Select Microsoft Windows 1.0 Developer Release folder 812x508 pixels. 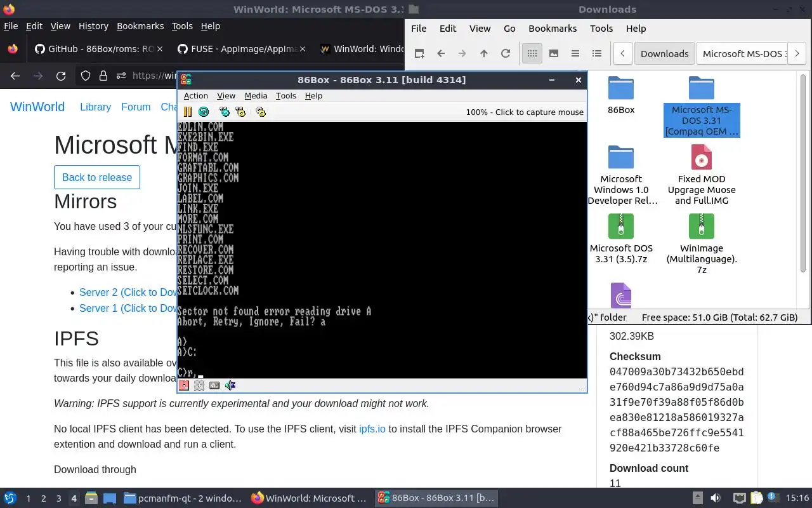coord(621,175)
